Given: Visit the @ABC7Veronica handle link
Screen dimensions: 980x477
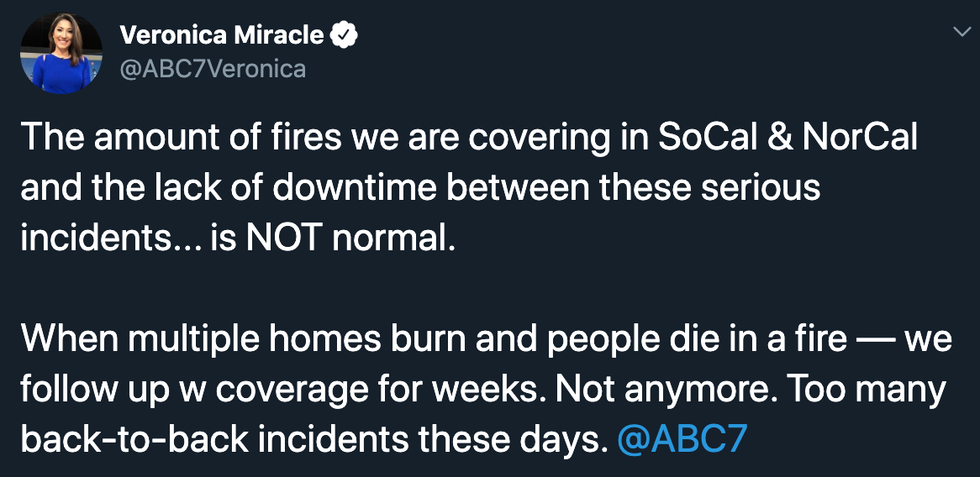Looking at the screenshot, I should coord(213,69).
